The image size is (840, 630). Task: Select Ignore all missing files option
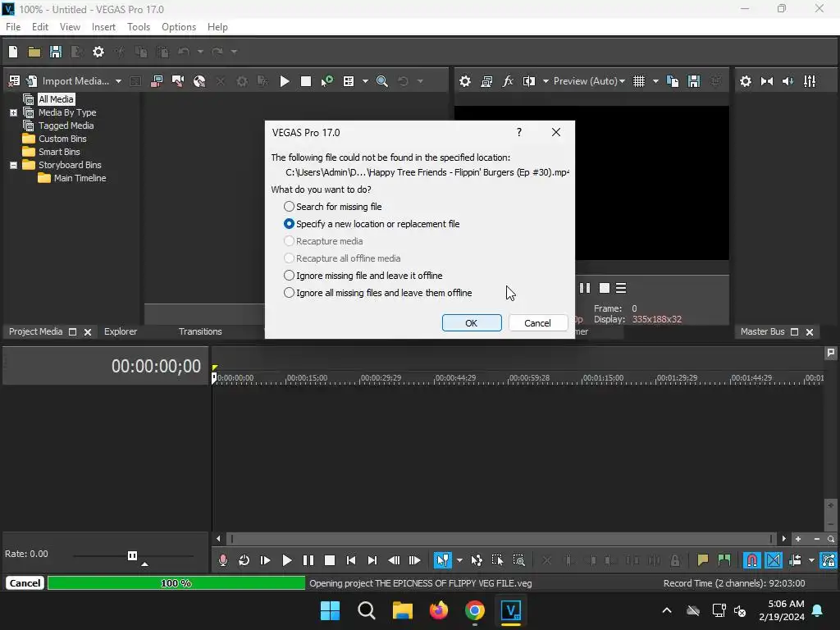[x=377, y=293]
